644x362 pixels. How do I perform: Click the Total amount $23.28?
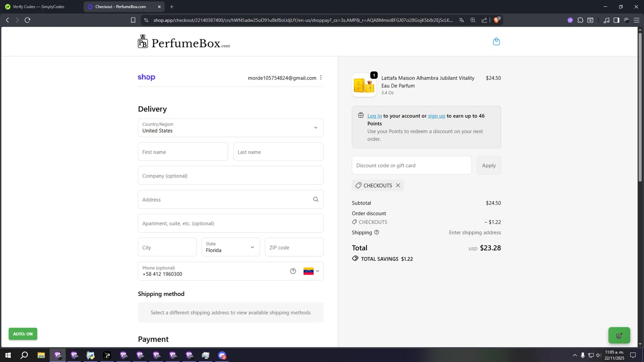[490, 248]
